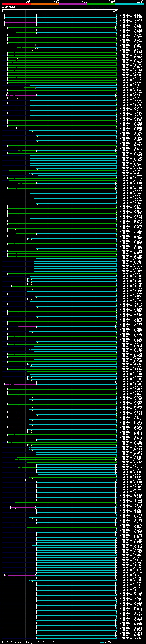Select the UniRef100_P14279 label
This screenshot has height=644, width=146.
(x=131, y=560)
